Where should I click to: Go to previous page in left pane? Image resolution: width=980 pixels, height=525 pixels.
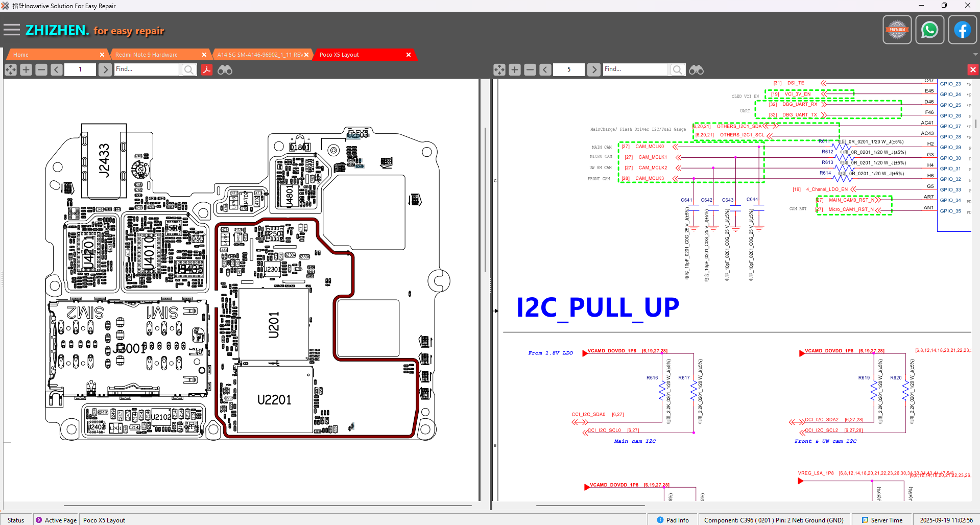click(x=57, y=69)
